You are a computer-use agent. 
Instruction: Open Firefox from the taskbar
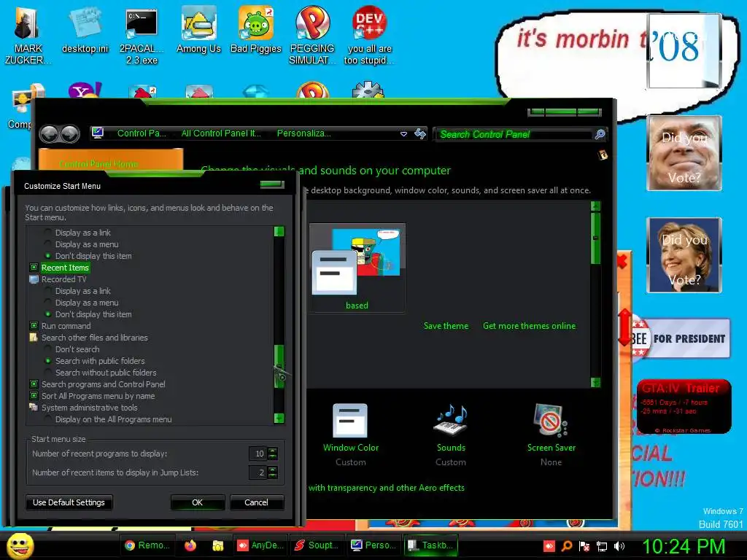tap(190, 545)
